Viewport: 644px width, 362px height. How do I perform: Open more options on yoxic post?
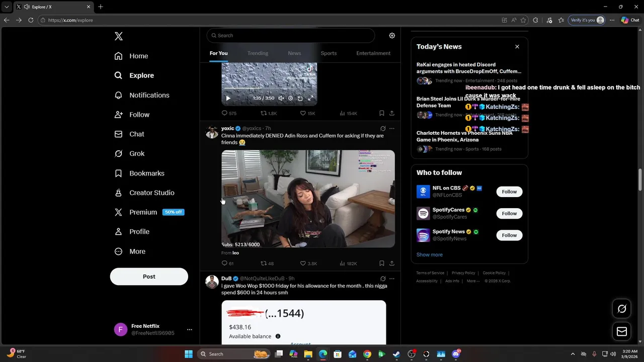pos(392,129)
